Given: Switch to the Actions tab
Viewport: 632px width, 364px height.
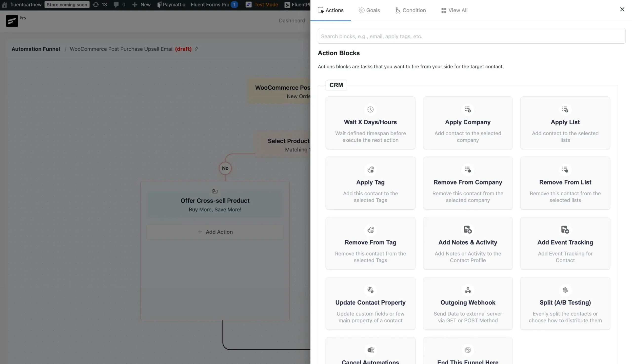Looking at the screenshot, I should 331,10.
